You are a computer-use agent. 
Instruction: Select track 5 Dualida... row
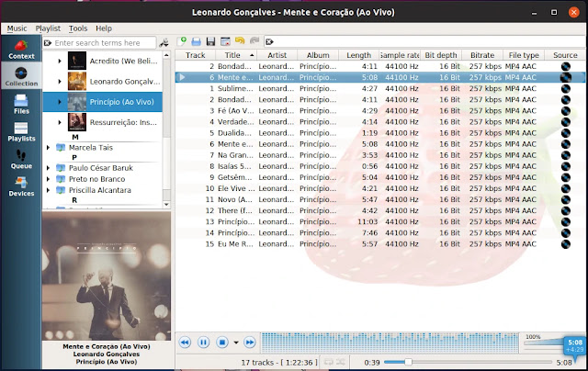[x=380, y=133]
